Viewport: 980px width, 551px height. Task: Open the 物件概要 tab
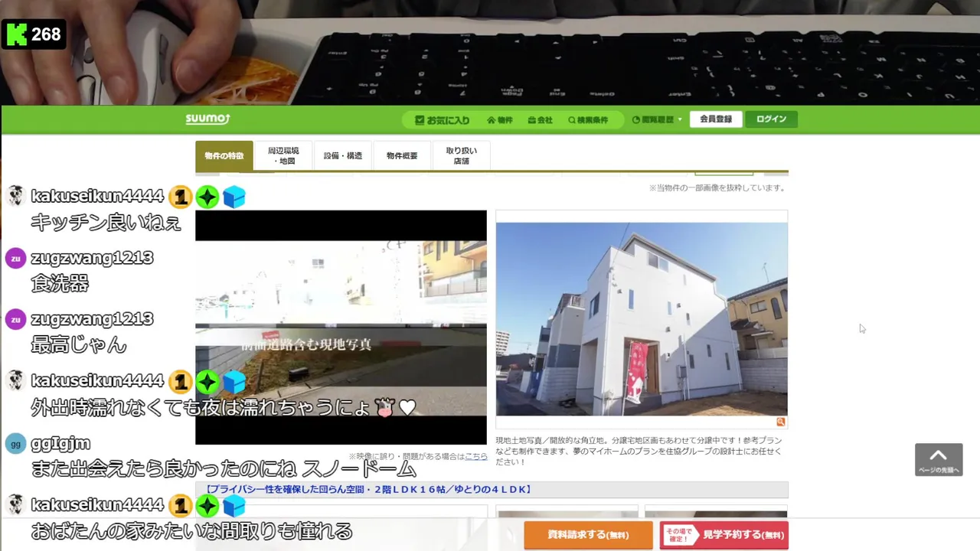(x=402, y=156)
